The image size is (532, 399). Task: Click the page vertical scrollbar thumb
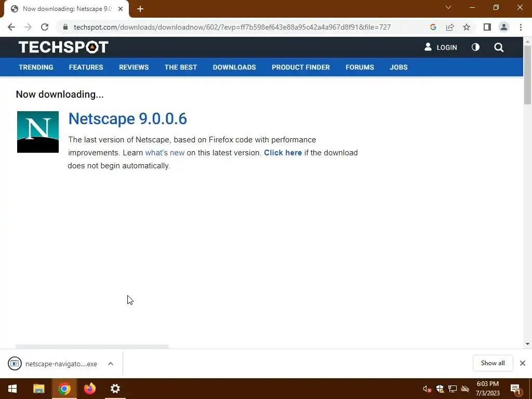pyautogui.click(x=527, y=75)
